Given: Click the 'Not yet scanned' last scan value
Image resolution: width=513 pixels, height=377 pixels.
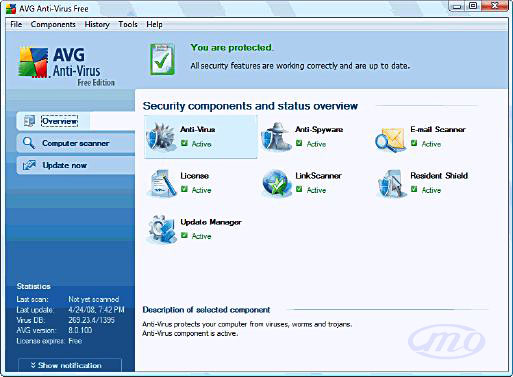Looking at the screenshot, I should [x=94, y=299].
